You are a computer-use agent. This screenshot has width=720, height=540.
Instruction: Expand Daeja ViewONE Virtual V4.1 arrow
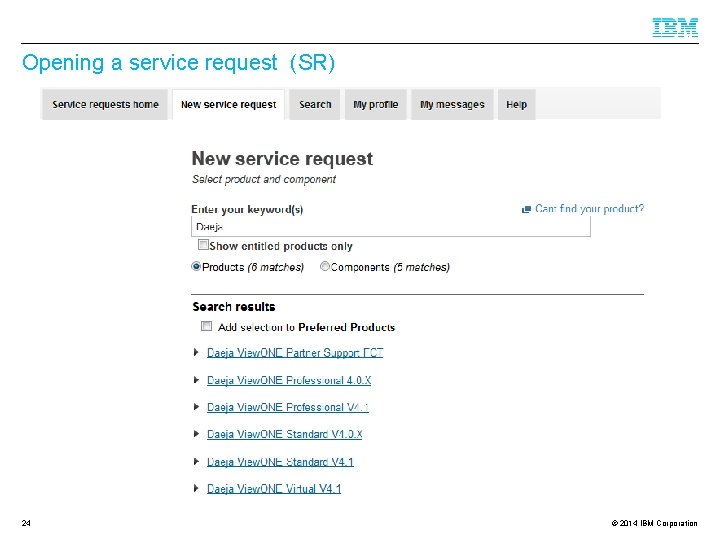(x=196, y=488)
